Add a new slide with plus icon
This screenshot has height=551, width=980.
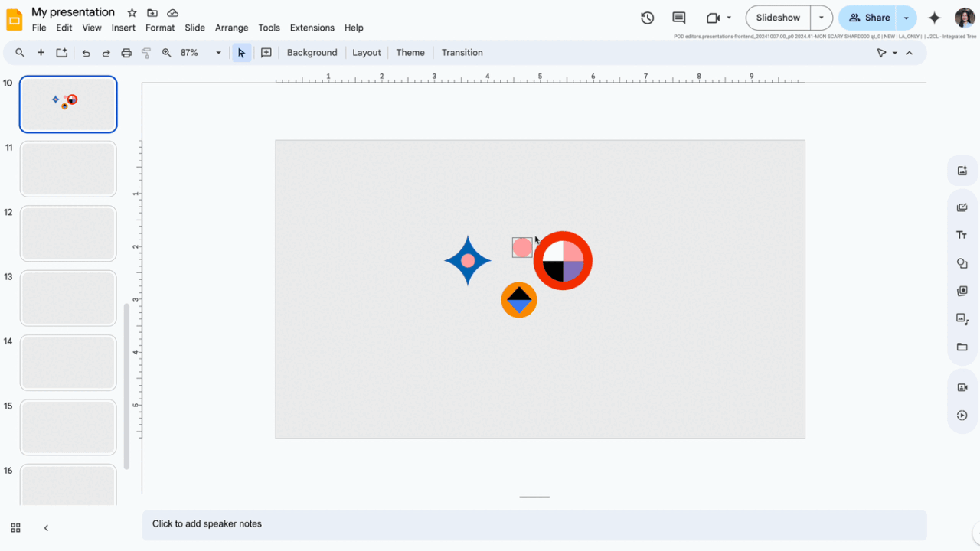pyautogui.click(x=41, y=53)
